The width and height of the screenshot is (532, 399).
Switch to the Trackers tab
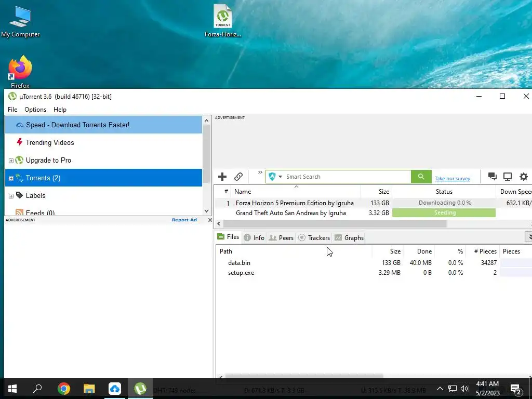point(314,238)
